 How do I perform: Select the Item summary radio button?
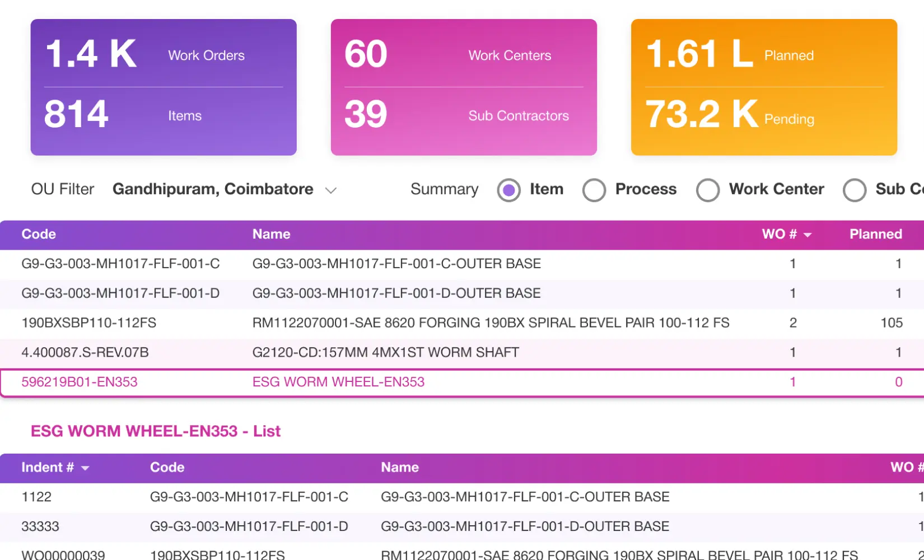(x=508, y=190)
